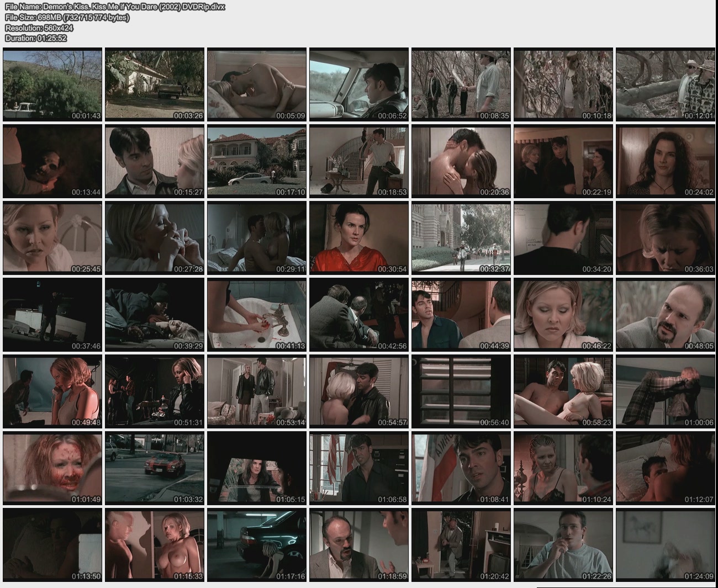Click the staircase frame at 00:18:53
Image resolution: width=718 pixels, height=588 pixels.
[x=359, y=161]
